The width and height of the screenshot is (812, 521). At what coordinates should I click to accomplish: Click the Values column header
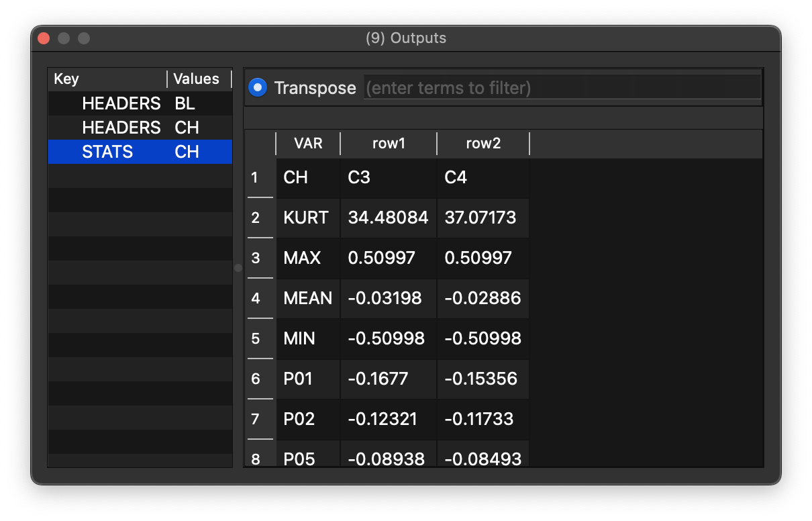(197, 79)
